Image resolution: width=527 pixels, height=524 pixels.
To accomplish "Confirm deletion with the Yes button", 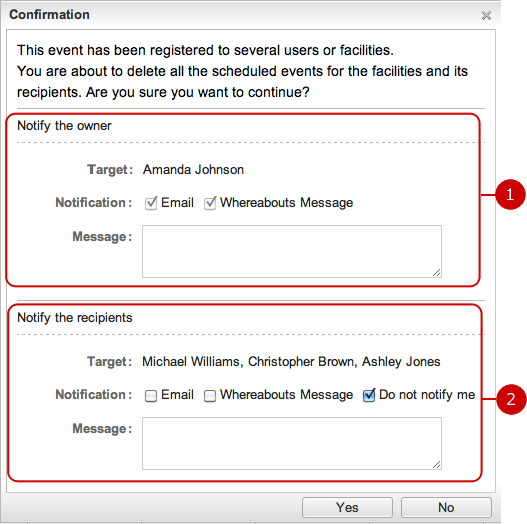I will pos(347,507).
